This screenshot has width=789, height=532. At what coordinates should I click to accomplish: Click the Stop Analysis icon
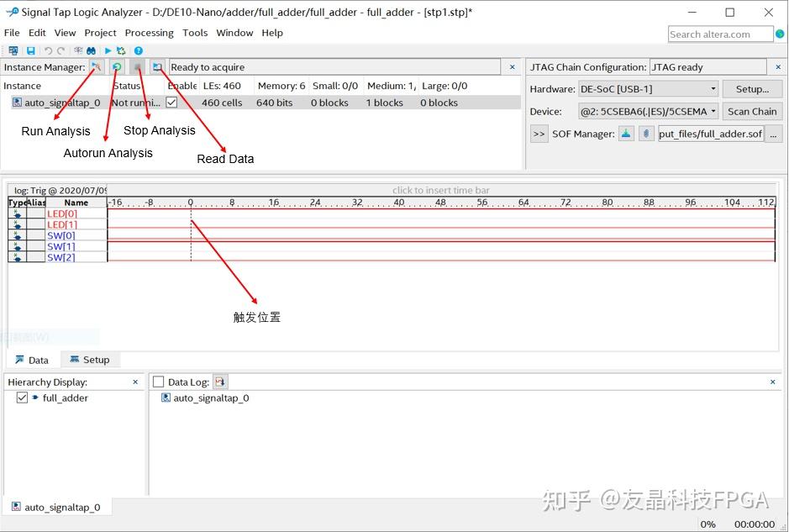click(137, 66)
